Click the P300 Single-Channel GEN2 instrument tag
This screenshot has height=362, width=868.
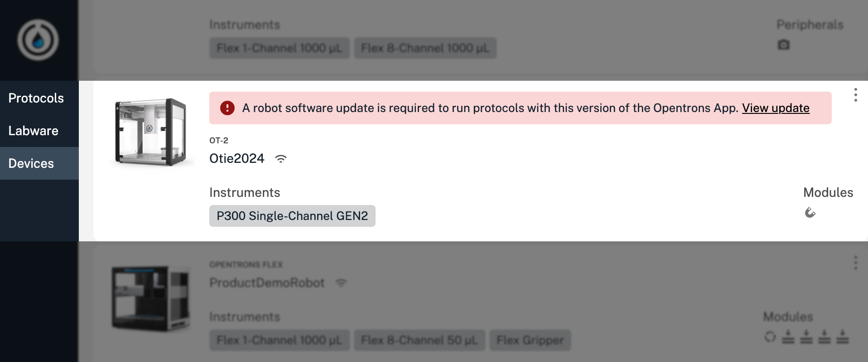point(292,216)
